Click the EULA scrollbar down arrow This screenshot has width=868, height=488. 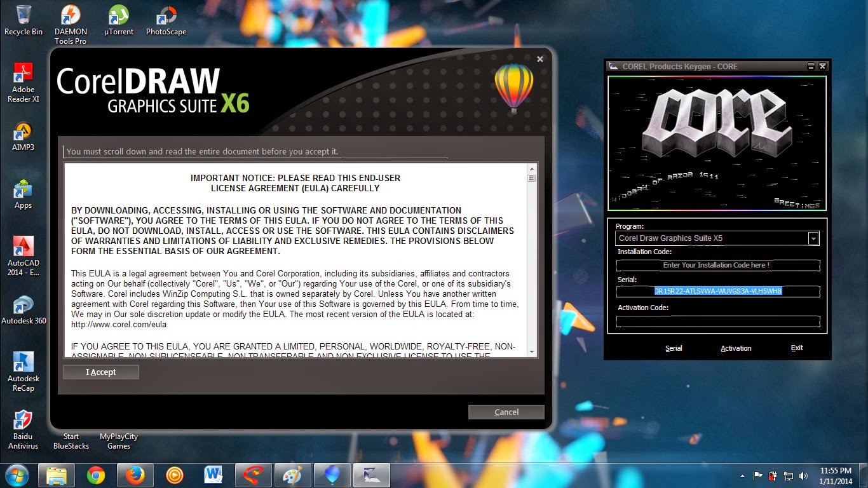(x=532, y=351)
